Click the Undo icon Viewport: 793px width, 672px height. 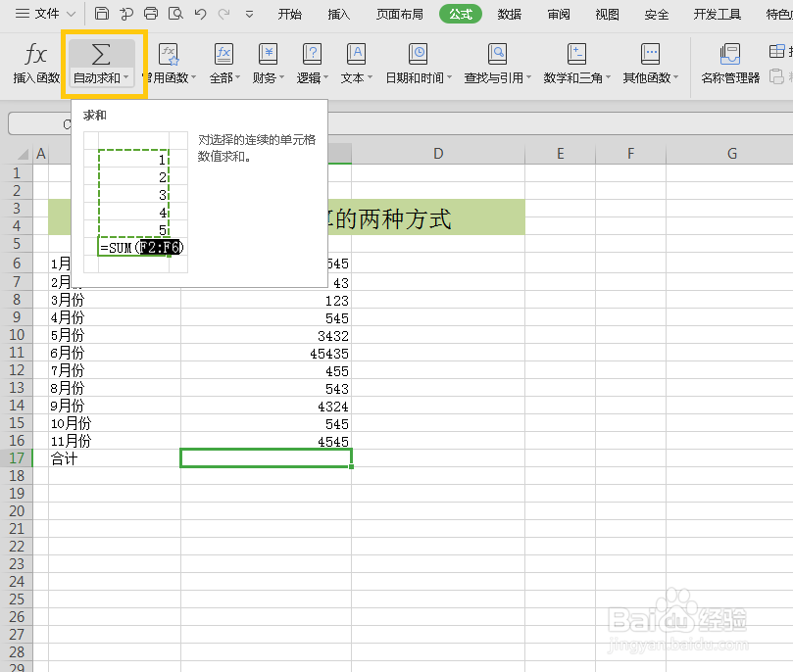pos(199,14)
